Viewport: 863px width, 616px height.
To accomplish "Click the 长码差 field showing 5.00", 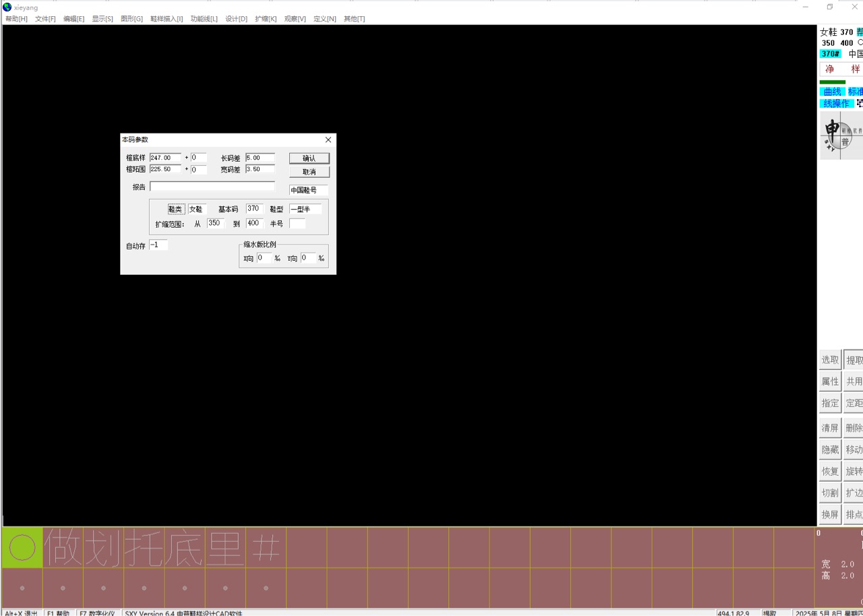I will (x=260, y=158).
